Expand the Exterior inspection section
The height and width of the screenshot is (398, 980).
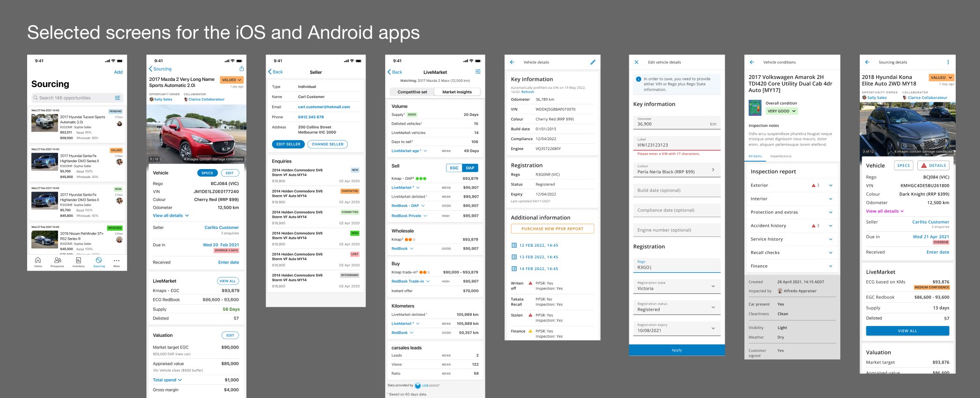pyautogui.click(x=791, y=185)
